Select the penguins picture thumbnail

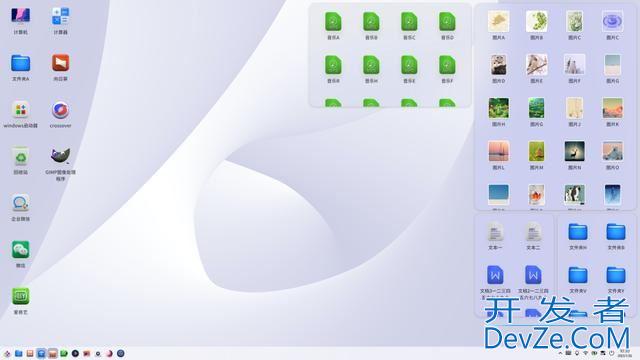click(574, 195)
